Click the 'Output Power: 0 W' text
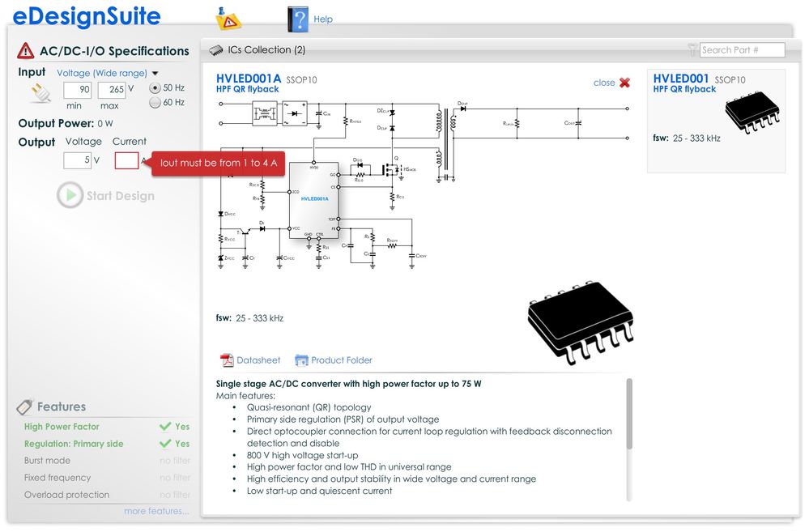This screenshot has height=532, width=809. (x=66, y=123)
